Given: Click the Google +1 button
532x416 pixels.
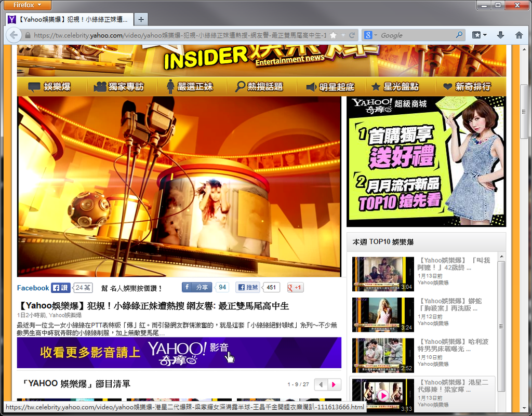Looking at the screenshot, I should (x=295, y=288).
